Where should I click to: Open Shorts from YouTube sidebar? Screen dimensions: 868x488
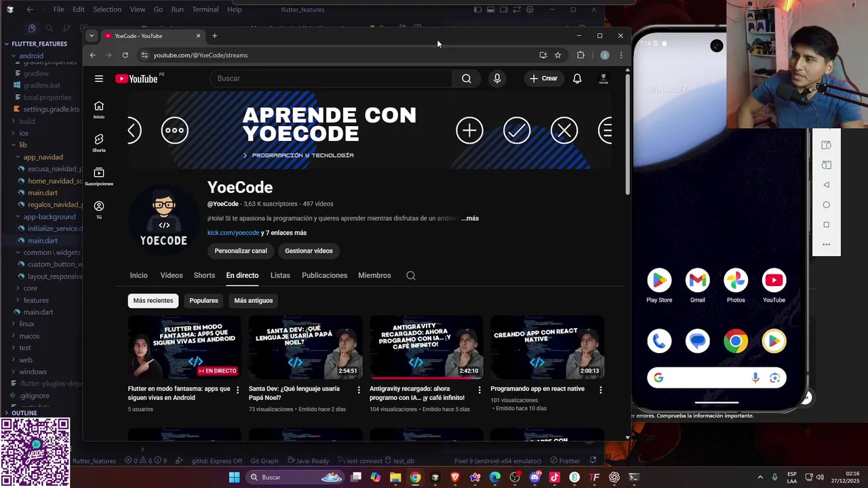pos(99,143)
